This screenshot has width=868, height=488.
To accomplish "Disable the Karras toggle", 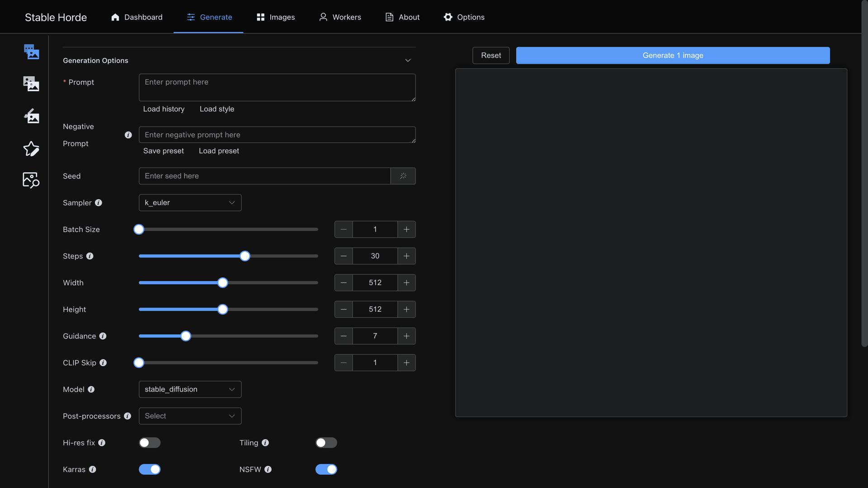I will point(150,469).
